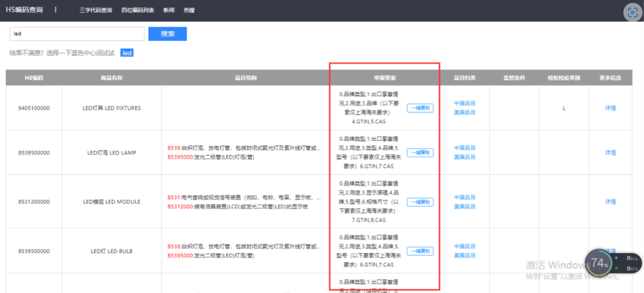Select the blue led keyword tag
Screen dimensions: 644x293
coord(127,53)
